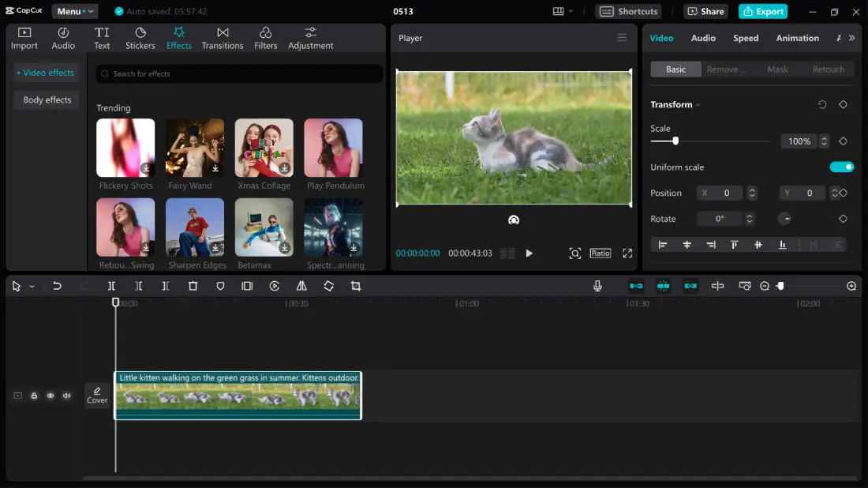Start voiceover recording with microphone icon

coord(598,286)
